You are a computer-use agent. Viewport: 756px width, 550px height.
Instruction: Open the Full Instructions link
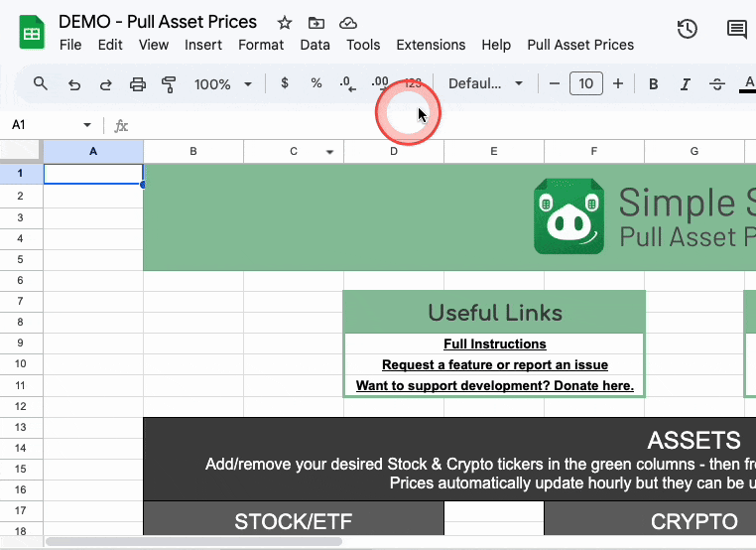[x=495, y=344]
